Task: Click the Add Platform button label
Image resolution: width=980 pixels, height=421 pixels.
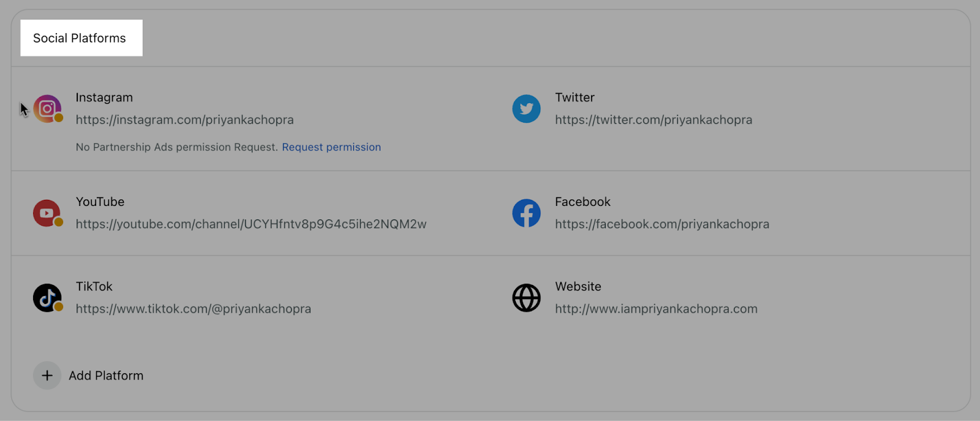Action: pos(106,376)
